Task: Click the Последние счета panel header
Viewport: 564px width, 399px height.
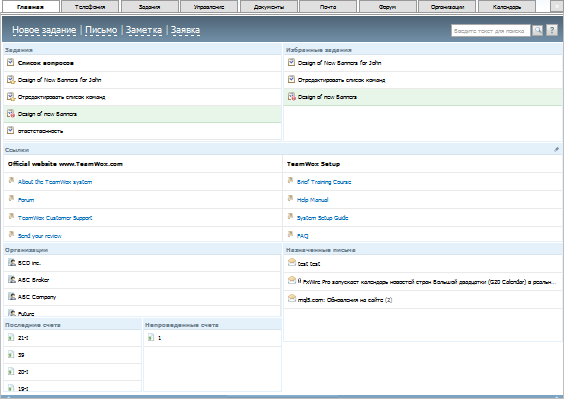Action: tap(72, 325)
